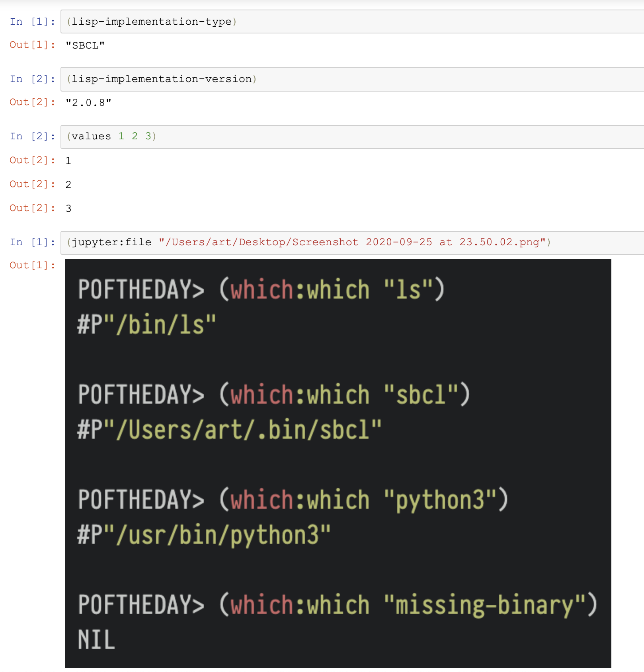The image size is (644, 672).
Task: Click the jupyter:file code cell
Action: pyautogui.click(x=352, y=242)
